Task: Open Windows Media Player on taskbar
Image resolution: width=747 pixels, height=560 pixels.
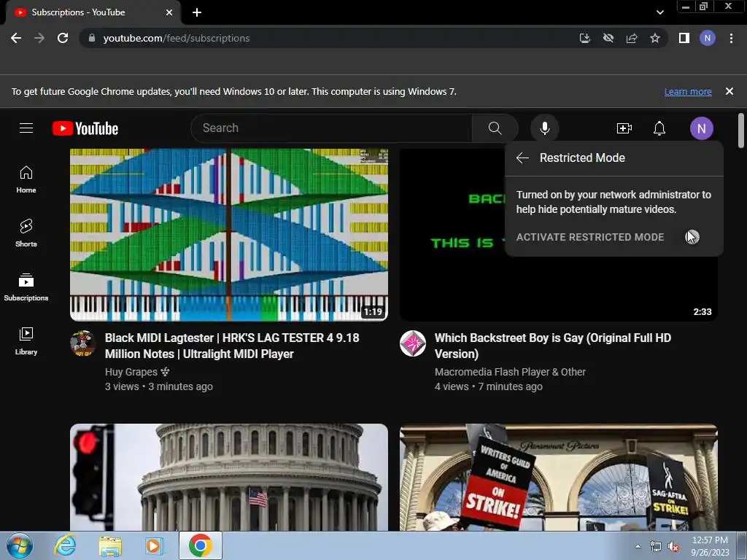Action: [153, 545]
